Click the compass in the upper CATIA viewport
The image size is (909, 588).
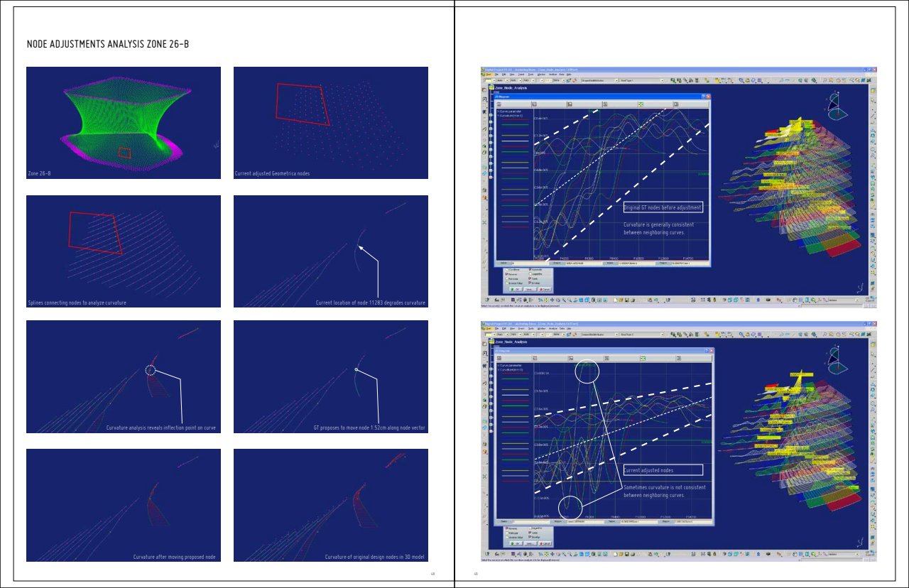click(837, 108)
